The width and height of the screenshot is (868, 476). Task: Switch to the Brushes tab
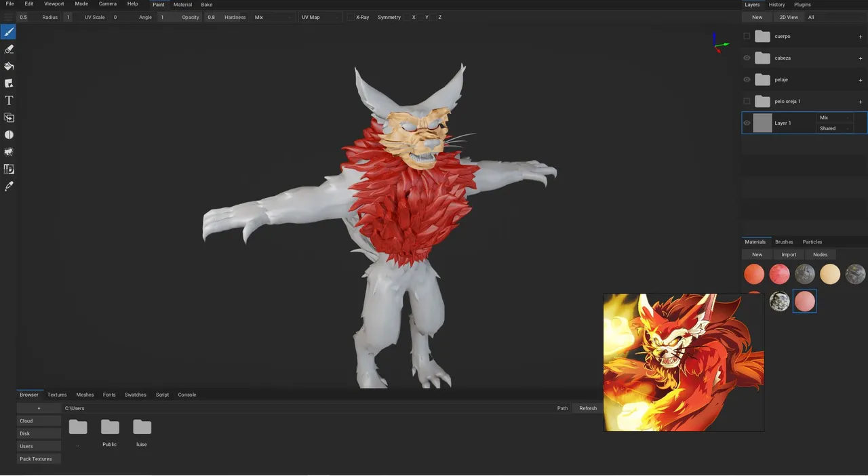pos(784,242)
